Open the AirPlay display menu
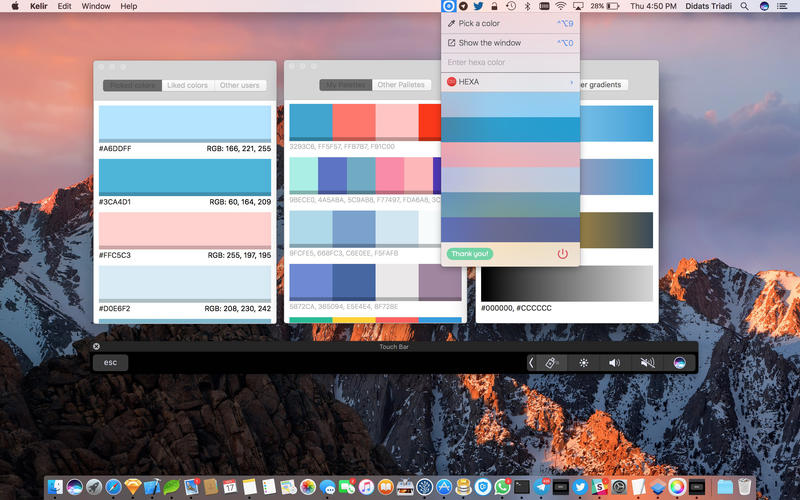Screen dimensions: 800x500 tap(578, 6)
